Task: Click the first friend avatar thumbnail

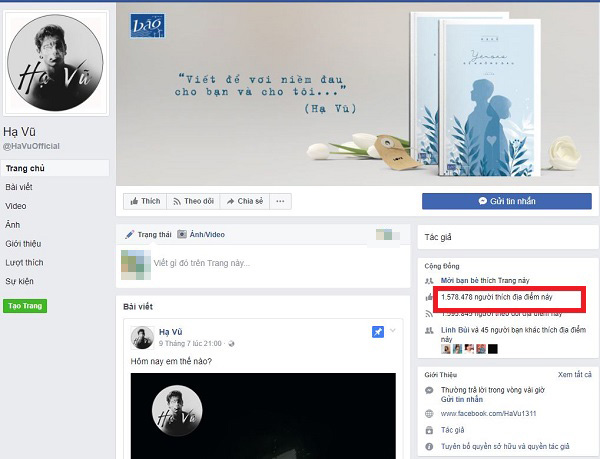Action: 446,349
